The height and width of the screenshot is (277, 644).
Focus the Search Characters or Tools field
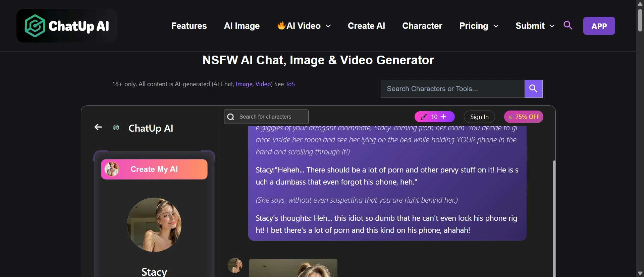pyautogui.click(x=452, y=89)
